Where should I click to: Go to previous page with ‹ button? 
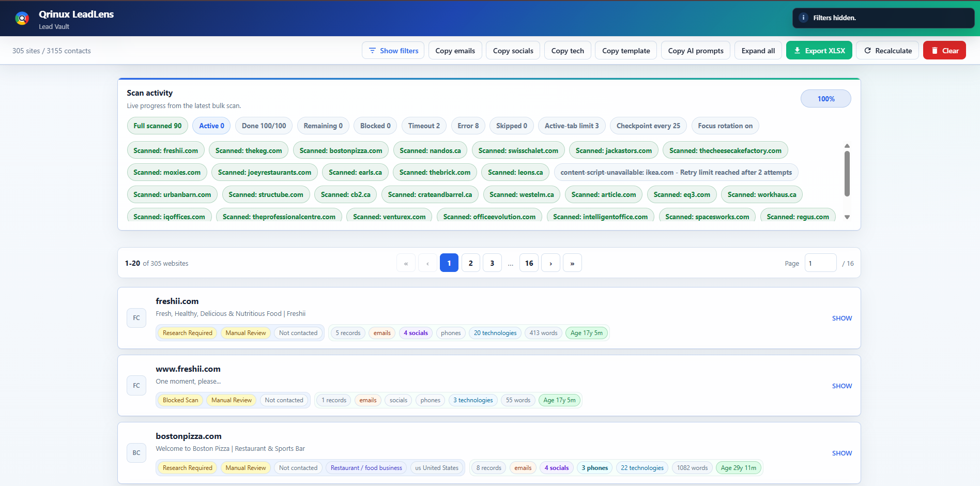click(427, 263)
